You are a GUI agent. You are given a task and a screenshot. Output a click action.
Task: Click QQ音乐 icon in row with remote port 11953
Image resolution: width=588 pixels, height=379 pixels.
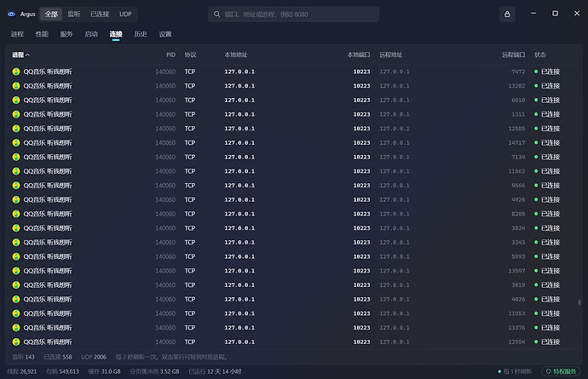(x=15, y=313)
